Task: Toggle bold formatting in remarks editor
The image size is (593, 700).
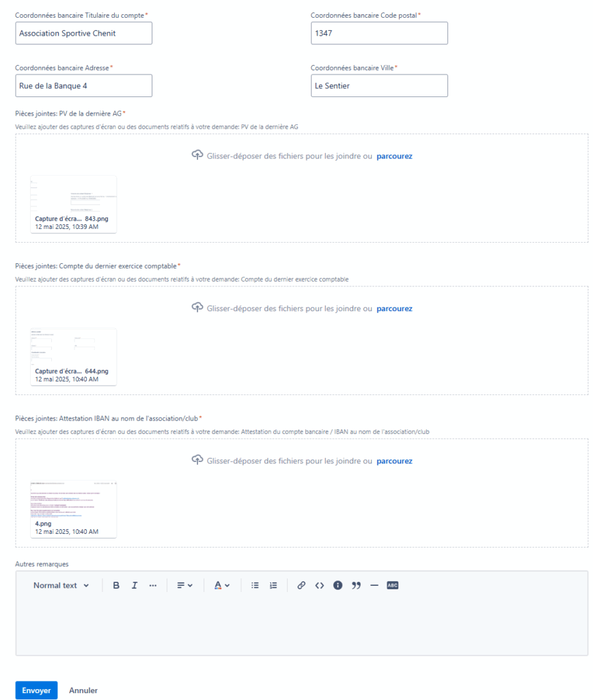Action: [x=116, y=585]
